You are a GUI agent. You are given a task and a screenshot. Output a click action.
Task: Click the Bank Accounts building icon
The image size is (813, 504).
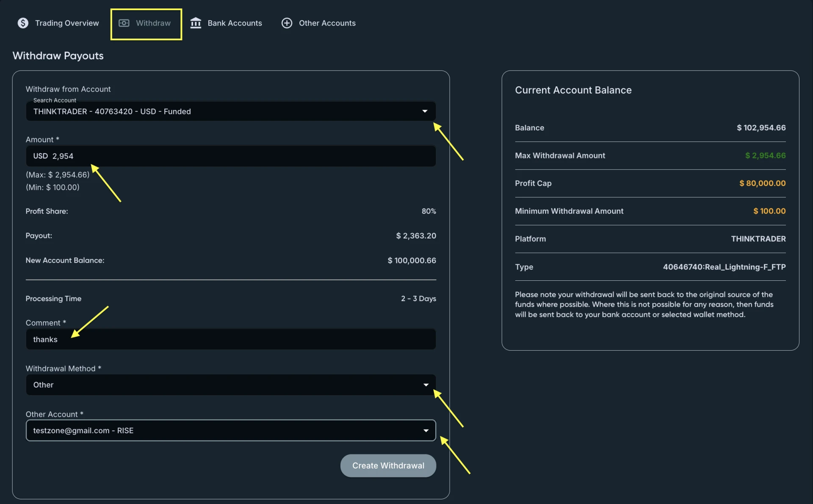196,23
